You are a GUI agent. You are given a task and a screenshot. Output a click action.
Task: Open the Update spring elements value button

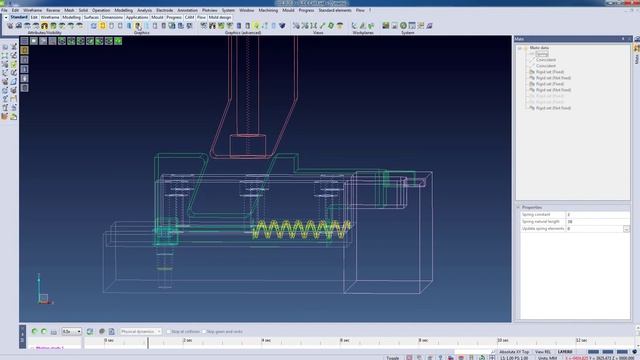(x=626, y=229)
